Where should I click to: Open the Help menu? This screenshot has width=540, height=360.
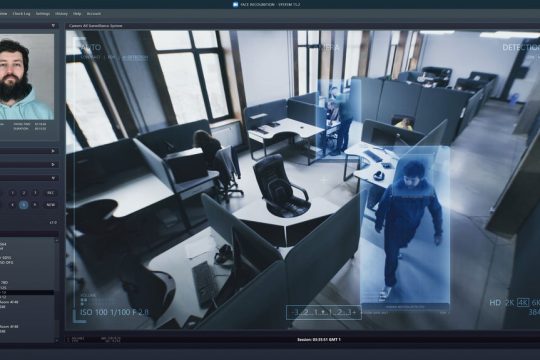pos(77,14)
